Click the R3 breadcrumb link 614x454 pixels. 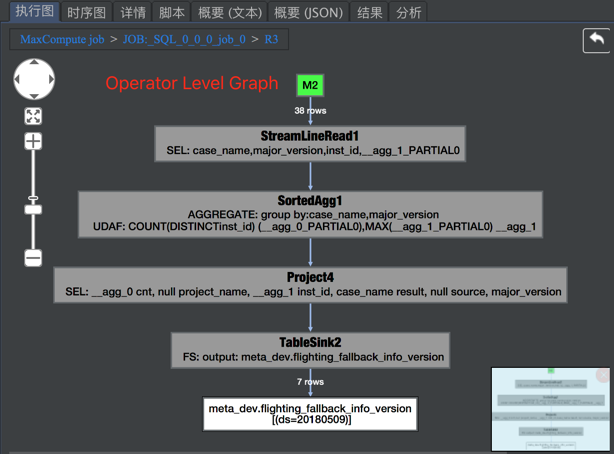coord(271,39)
